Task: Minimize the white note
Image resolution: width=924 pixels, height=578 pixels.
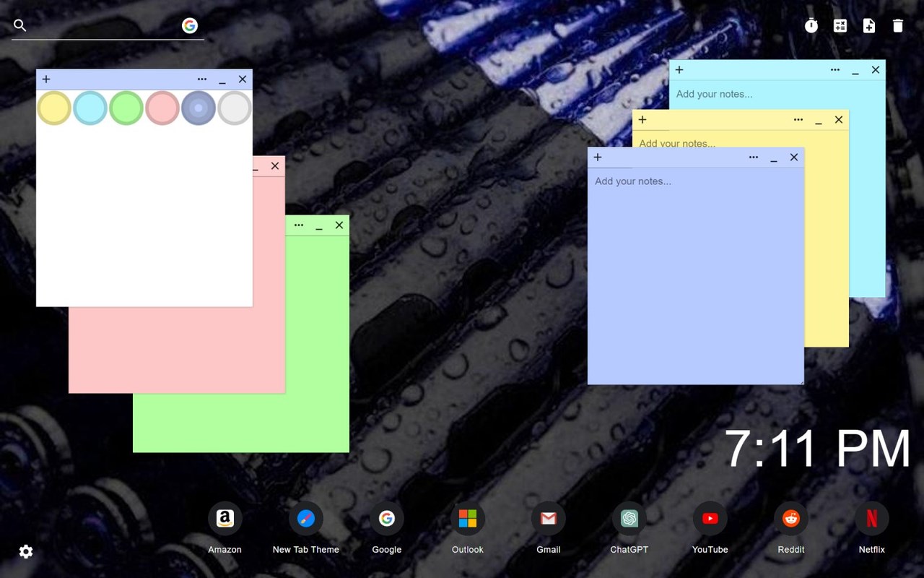Action: [222, 80]
